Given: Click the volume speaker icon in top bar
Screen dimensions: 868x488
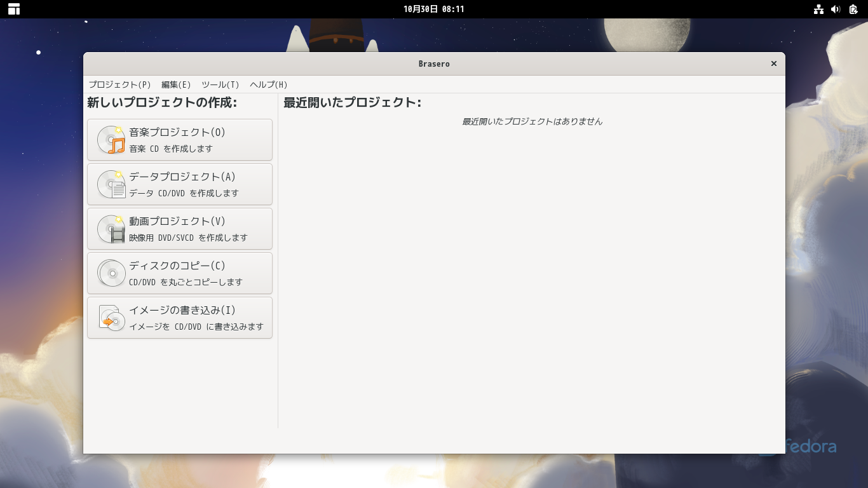Looking at the screenshot, I should [836, 9].
